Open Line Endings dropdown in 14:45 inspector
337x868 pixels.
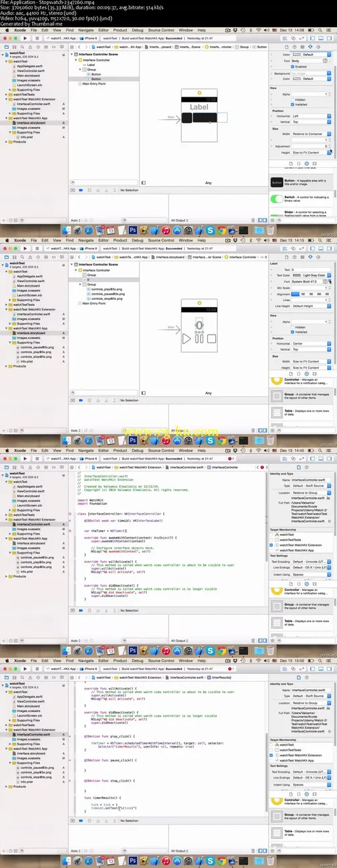(x=312, y=568)
